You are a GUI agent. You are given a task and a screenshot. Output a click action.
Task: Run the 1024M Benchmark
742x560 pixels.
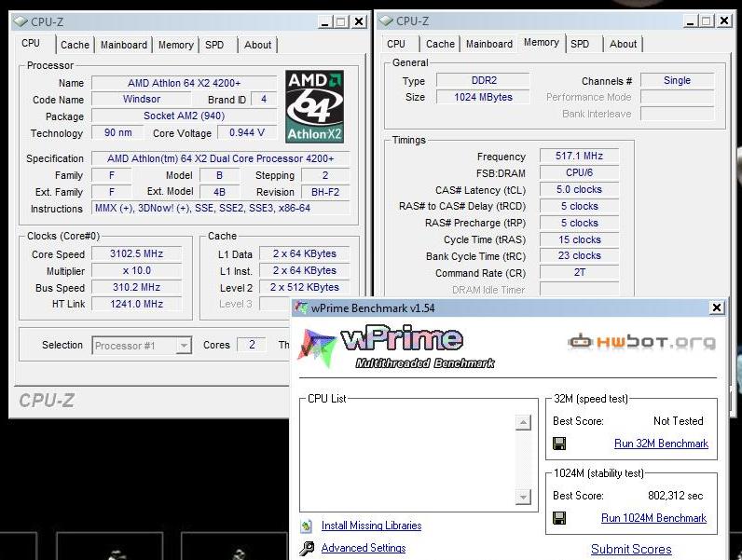[x=653, y=518]
